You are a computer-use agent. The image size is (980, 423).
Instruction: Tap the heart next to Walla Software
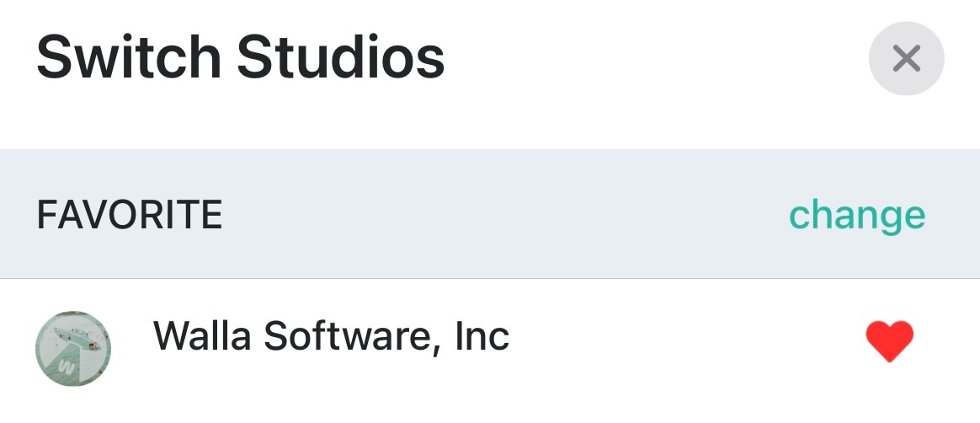(x=889, y=342)
